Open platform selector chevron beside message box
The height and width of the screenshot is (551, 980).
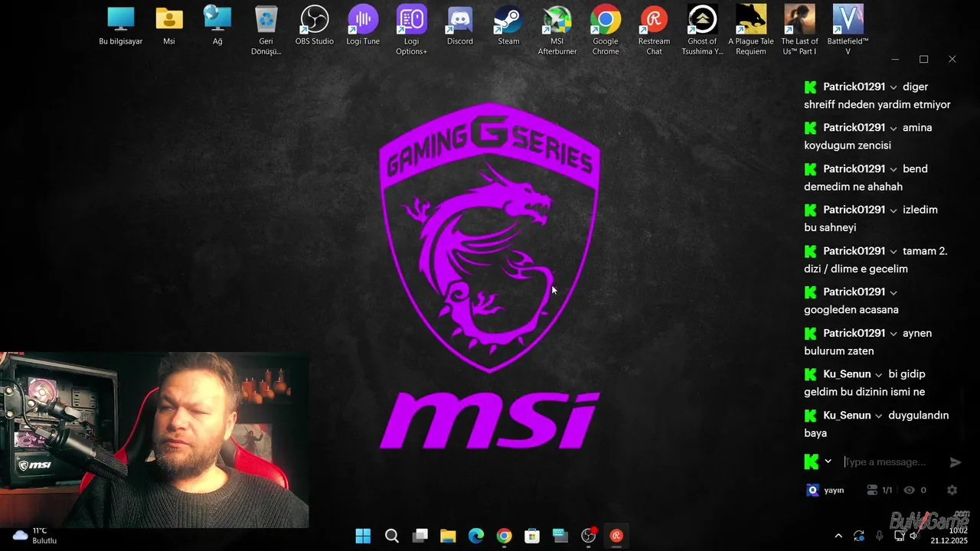(x=828, y=461)
